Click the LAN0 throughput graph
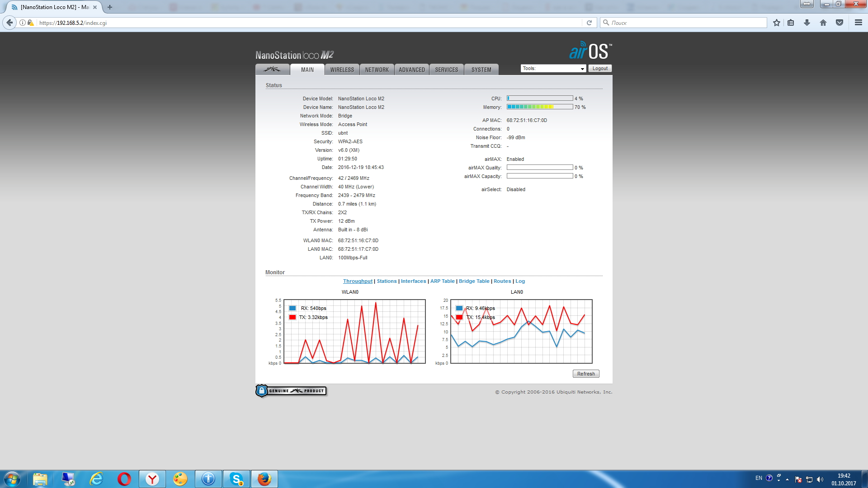This screenshot has height=488, width=868. [x=521, y=331]
